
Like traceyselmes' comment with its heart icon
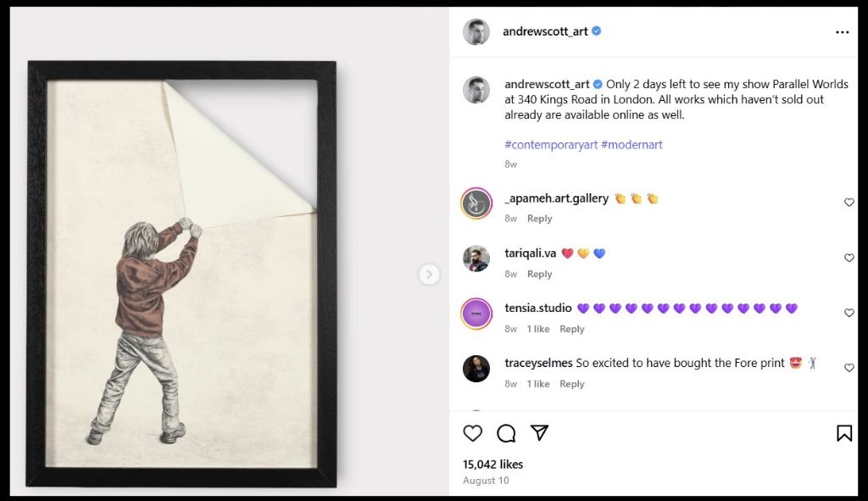[849, 368]
